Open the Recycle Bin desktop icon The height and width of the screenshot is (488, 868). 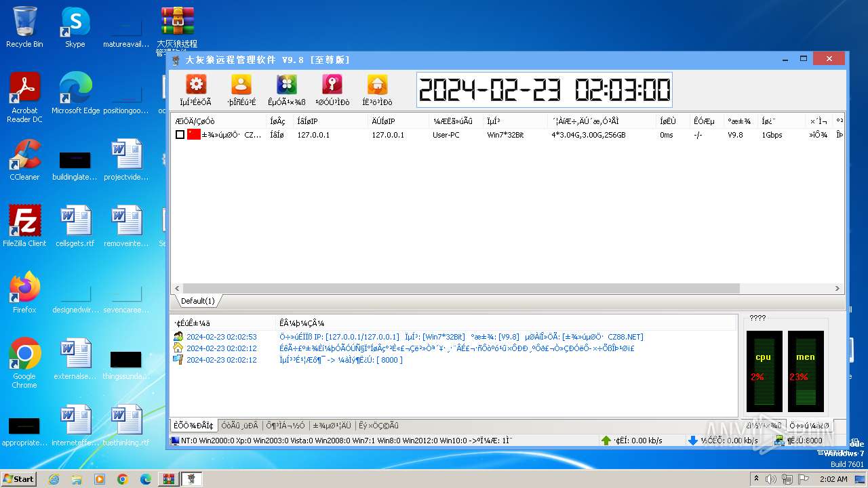[x=24, y=27]
